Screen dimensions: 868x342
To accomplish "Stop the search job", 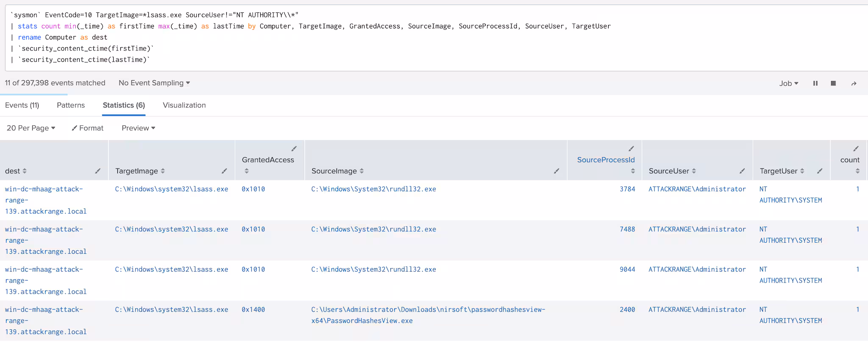I will tap(833, 83).
